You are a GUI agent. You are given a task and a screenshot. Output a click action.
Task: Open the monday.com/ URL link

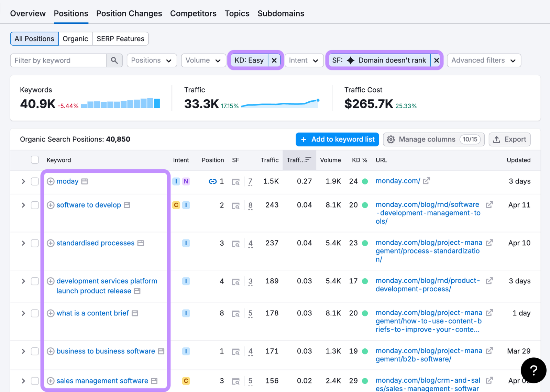coord(398,181)
